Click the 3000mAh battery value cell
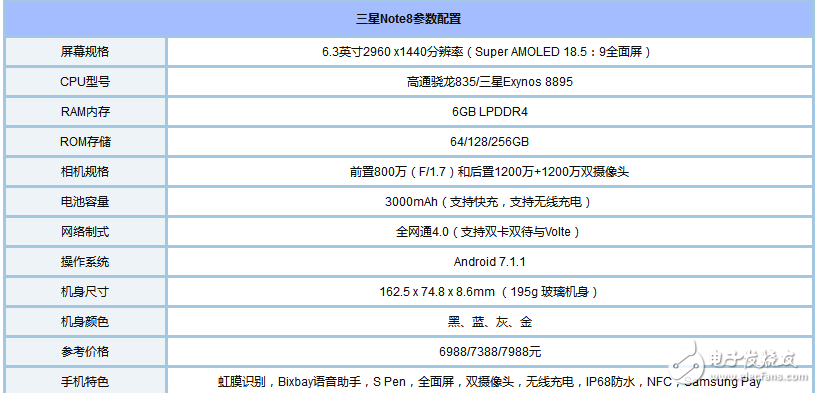This screenshot has width=816, height=393. point(489,202)
